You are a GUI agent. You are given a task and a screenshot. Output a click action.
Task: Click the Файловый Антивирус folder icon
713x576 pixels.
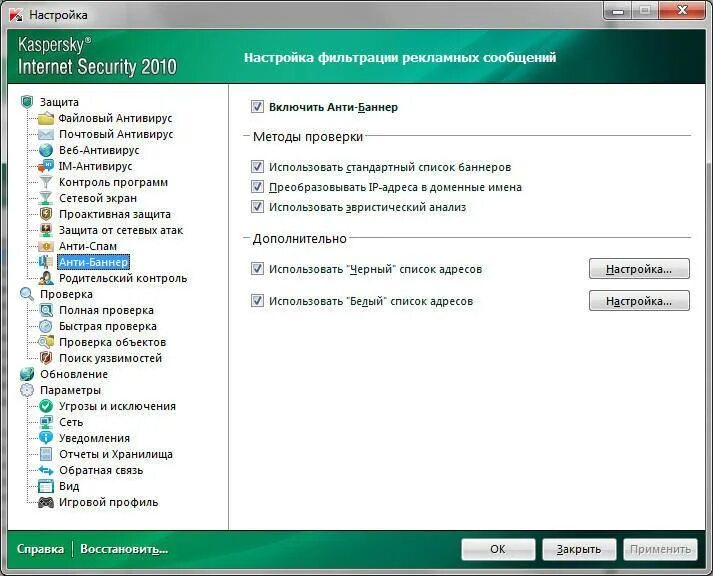point(45,118)
